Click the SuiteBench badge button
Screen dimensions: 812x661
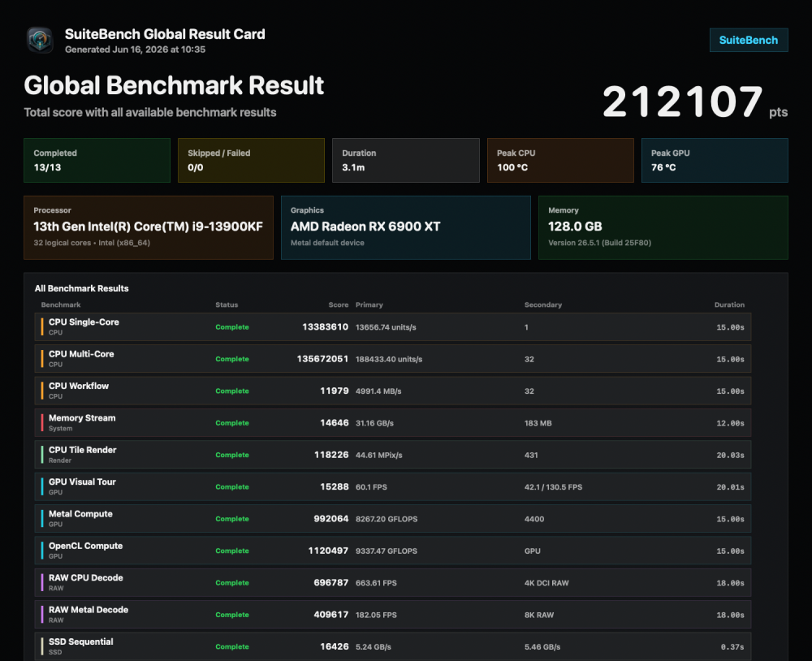click(x=749, y=40)
